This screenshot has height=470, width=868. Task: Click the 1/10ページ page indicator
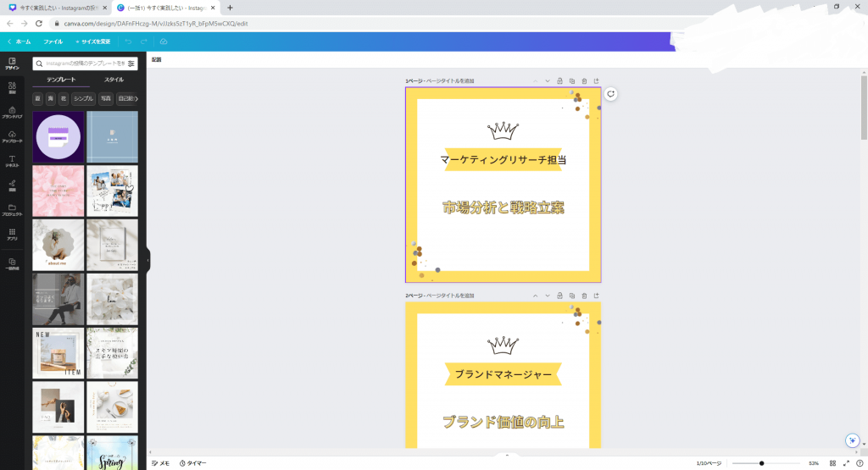709,463
